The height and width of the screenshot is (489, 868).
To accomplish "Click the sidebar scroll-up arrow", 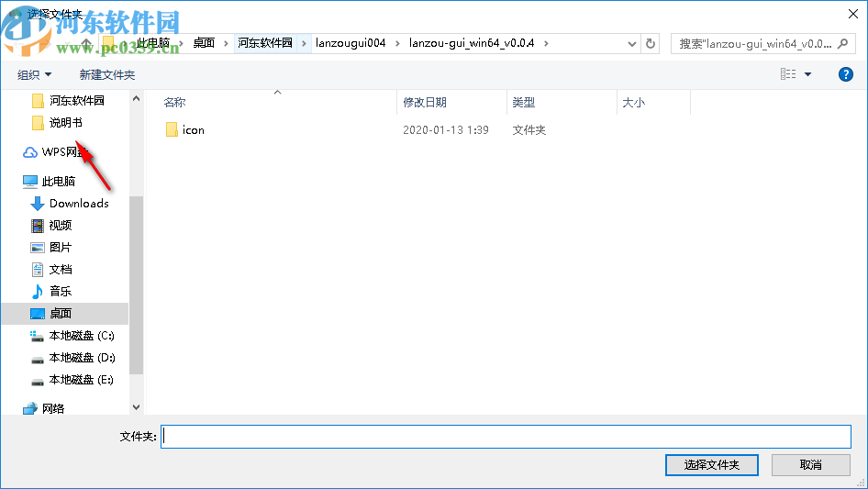I will tap(136, 98).
